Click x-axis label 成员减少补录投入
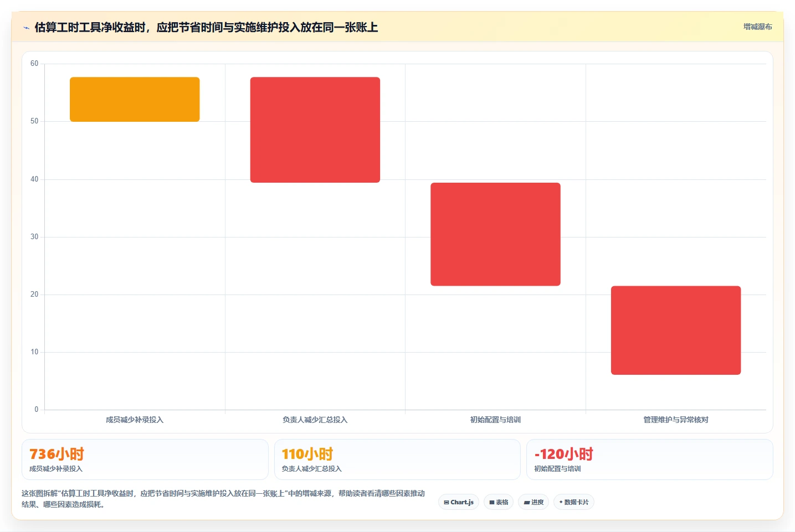The image size is (795, 532). pyautogui.click(x=135, y=420)
